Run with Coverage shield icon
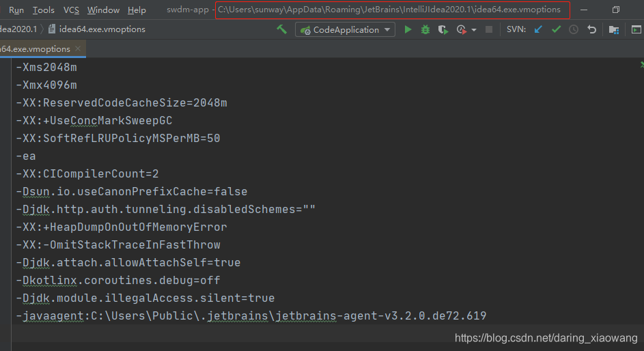The height and width of the screenshot is (351, 644). [x=443, y=29]
